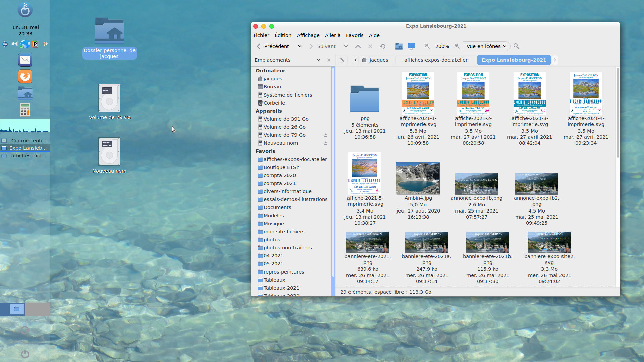Open Volume de 391 Go in sidebar
644x362 pixels.
click(x=286, y=119)
